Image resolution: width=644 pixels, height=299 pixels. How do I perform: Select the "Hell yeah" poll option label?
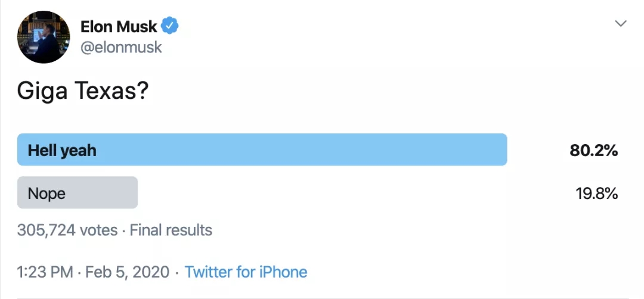pos(62,151)
